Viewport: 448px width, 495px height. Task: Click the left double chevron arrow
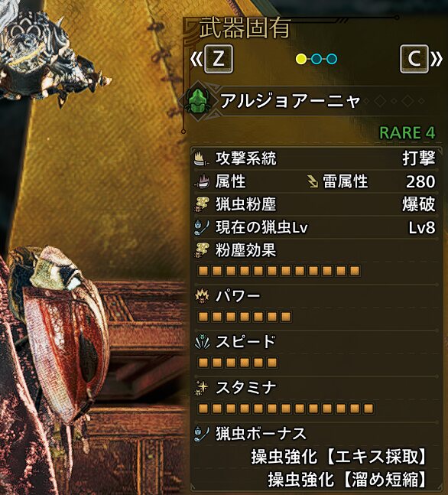click(x=196, y=59)
